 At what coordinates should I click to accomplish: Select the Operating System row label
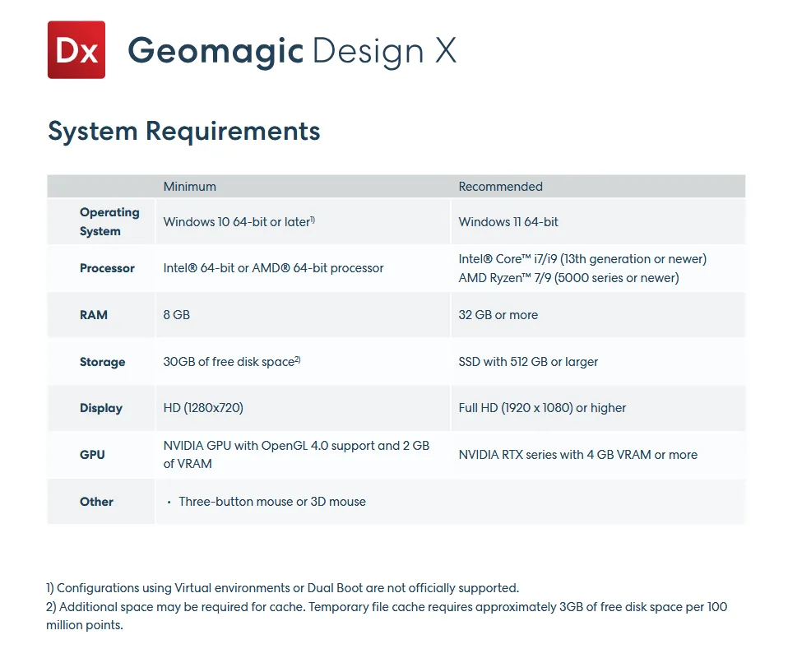[x=109, y=222]
